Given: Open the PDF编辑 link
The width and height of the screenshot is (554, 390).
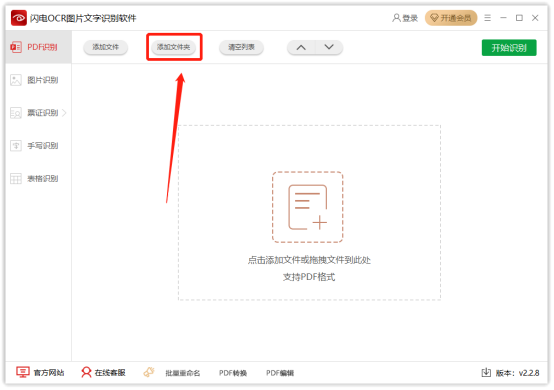Looking at the screenshot, I should click(280, 373).
